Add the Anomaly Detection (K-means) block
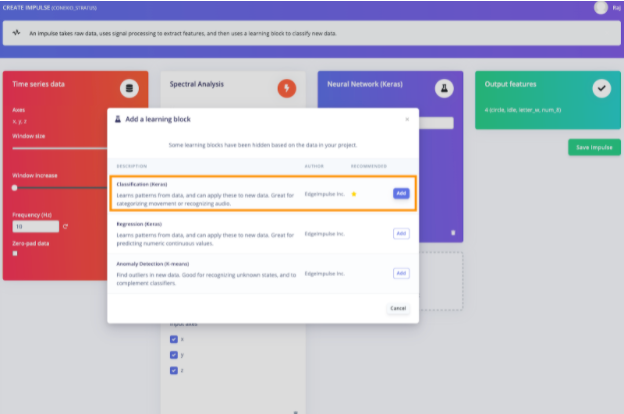624x414 pixels. [400, 273]
